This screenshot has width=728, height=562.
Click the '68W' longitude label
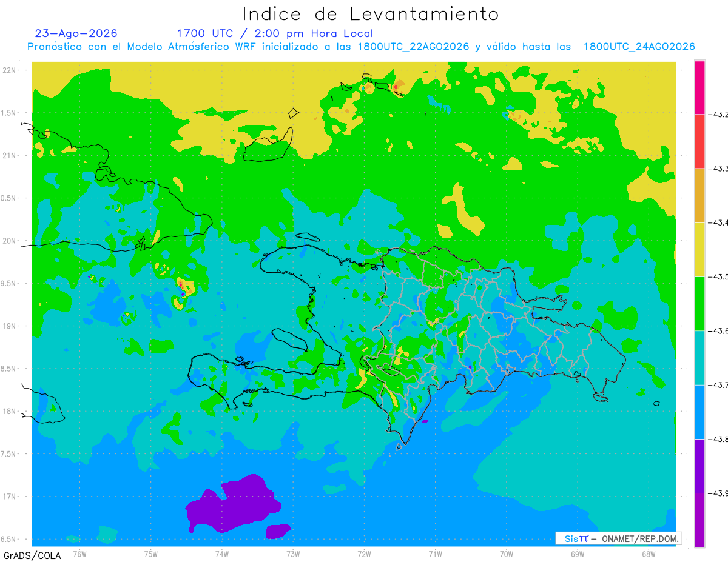coord(648,554)
